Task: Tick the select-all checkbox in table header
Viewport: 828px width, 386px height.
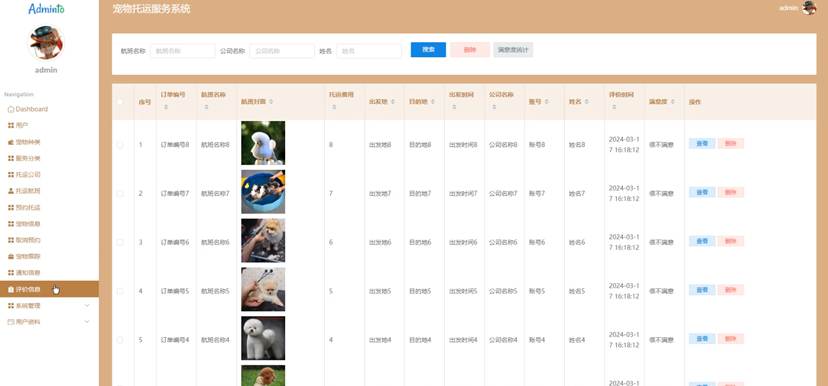Action: coord(120,102)
